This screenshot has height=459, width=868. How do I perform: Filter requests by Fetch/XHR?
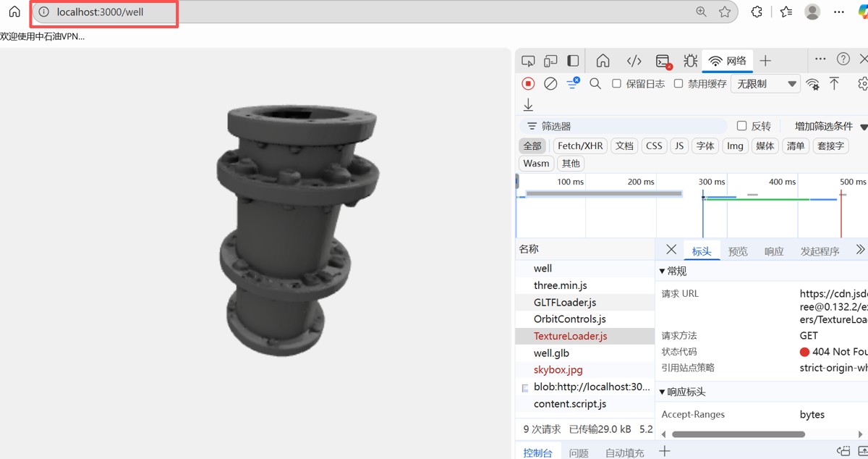pos(580,146)
